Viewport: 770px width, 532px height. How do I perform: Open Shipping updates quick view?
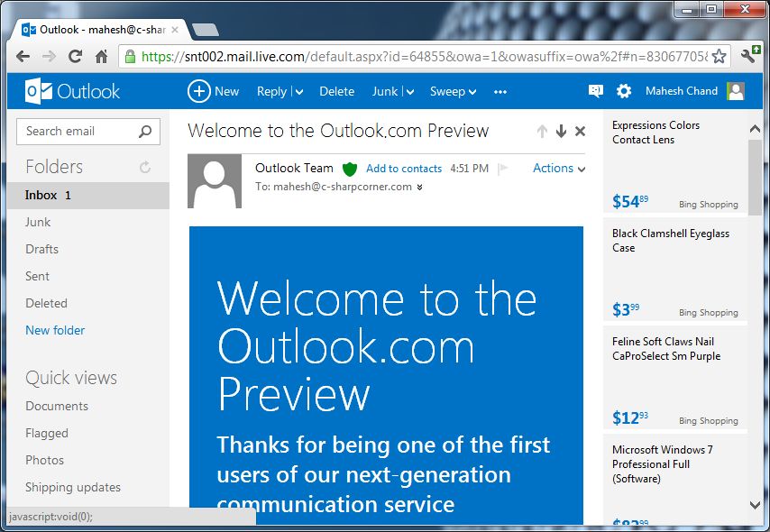[73, 487]
